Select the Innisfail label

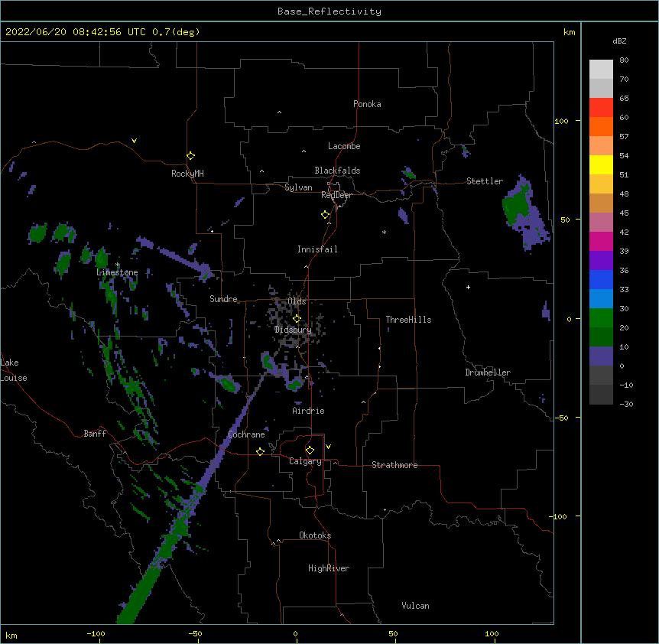[317, 249]
